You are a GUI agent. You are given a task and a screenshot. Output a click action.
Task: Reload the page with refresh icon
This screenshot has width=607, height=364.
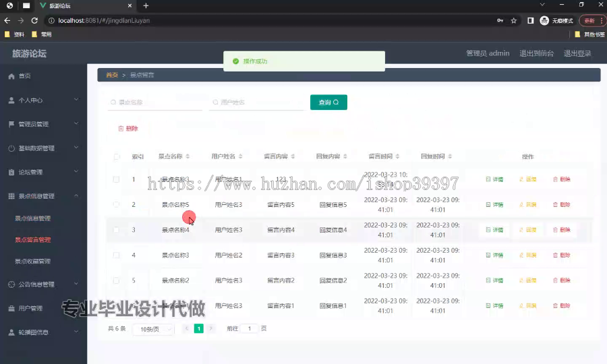[x=34, y=20]
